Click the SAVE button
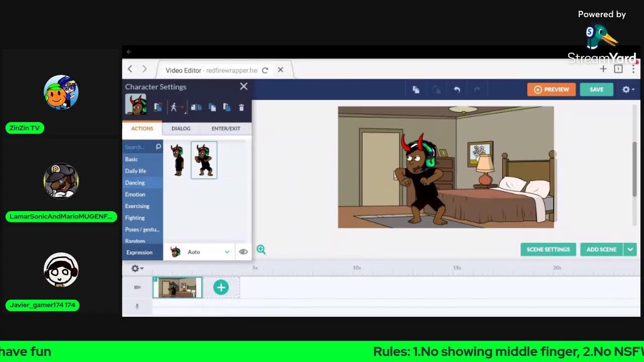 tap(597, 89)
